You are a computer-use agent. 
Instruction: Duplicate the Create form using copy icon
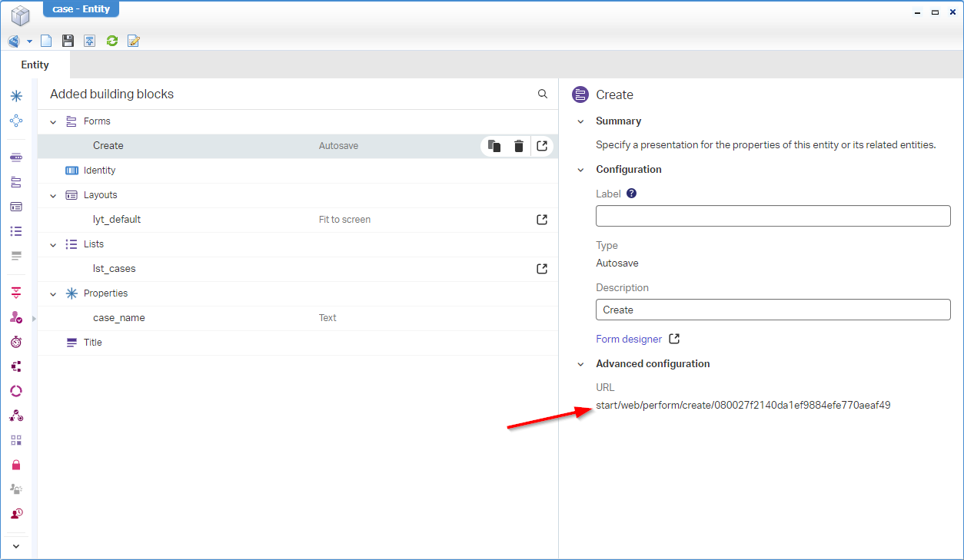click(x=494, y=146)
